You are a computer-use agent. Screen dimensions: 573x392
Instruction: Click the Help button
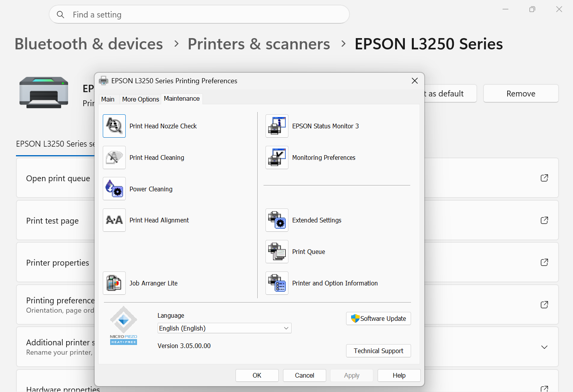click(x=399, y=375)
